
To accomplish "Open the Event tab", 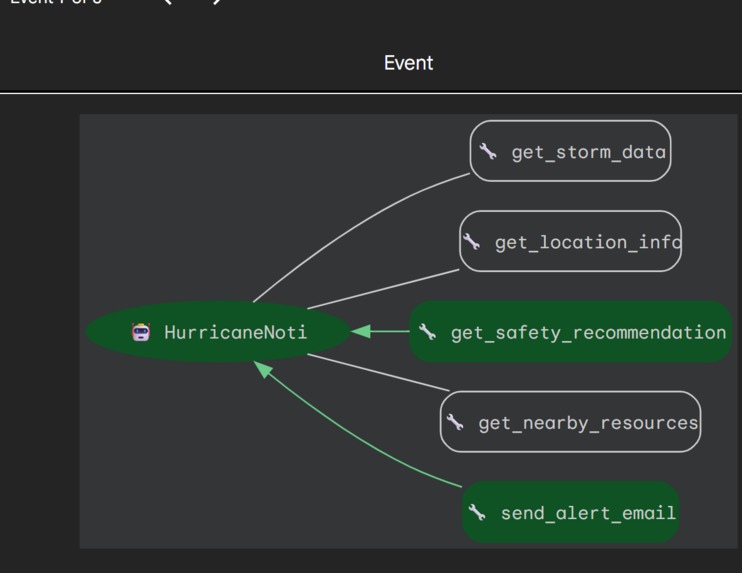I will tap(408, 63).
